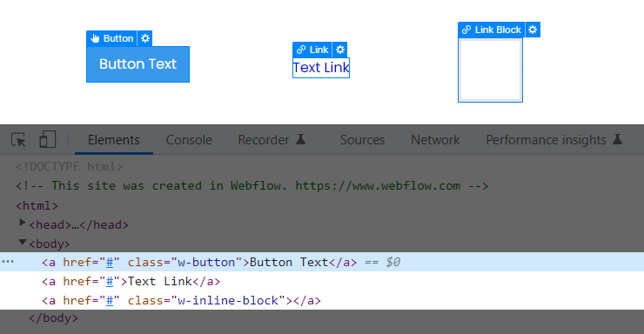This screenshot has width=644, height=334.
Task: Select the Webflow comment line
Action: click(x=252, y=186)
